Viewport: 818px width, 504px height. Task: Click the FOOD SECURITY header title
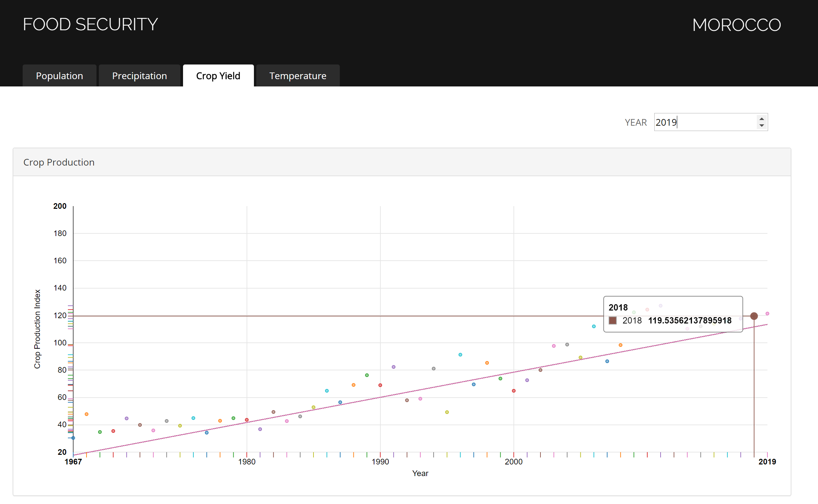pos(90,24)
